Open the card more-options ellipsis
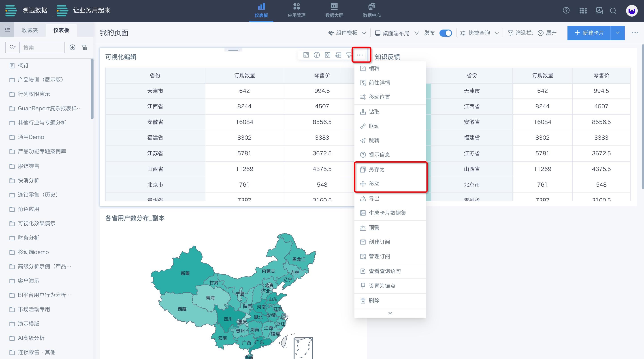 click(360, 55)
